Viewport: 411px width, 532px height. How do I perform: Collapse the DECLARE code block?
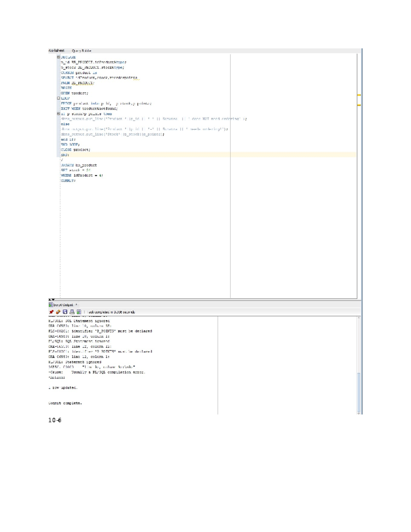click(x=58, y=57)
